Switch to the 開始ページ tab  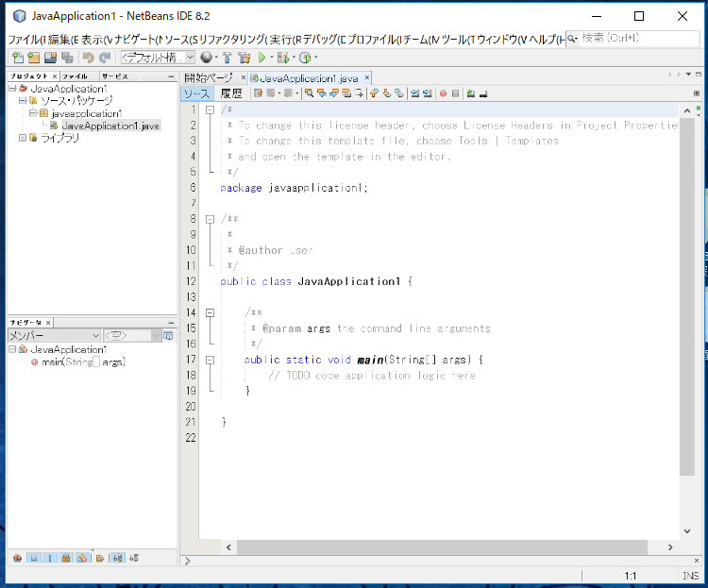[209, 78]
